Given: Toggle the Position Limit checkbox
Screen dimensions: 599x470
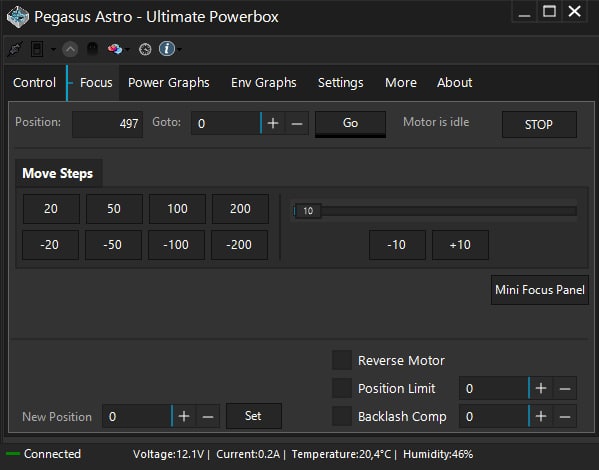Looking at the screenshot, I should [342, 388].
